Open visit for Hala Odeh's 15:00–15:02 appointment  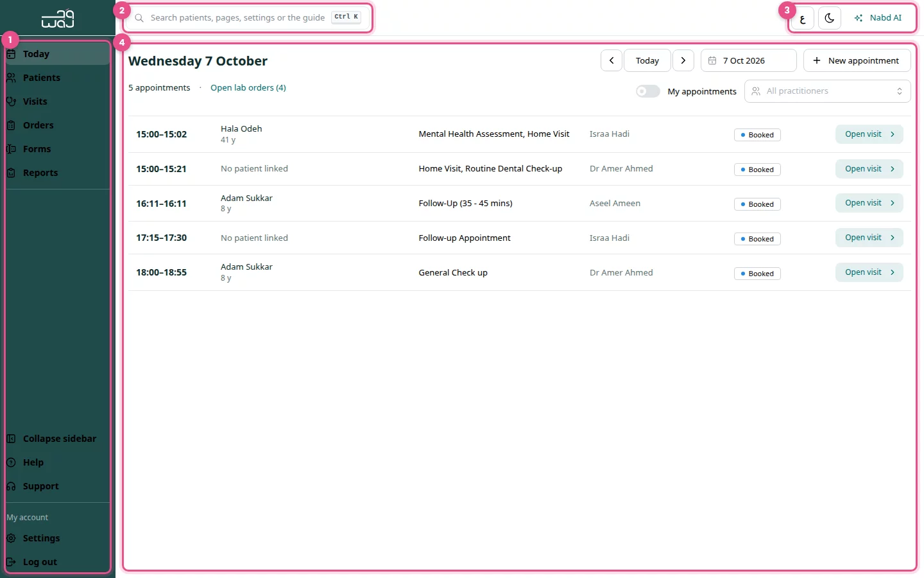869,134
